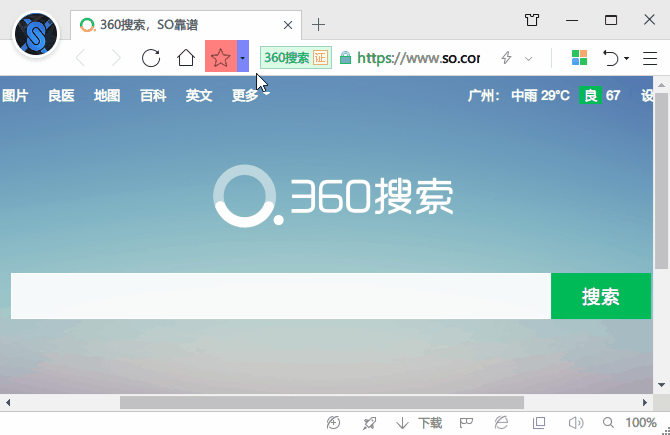Open a new tab
The width and height of the screenshot is (670, 435).
pos(318,25)
